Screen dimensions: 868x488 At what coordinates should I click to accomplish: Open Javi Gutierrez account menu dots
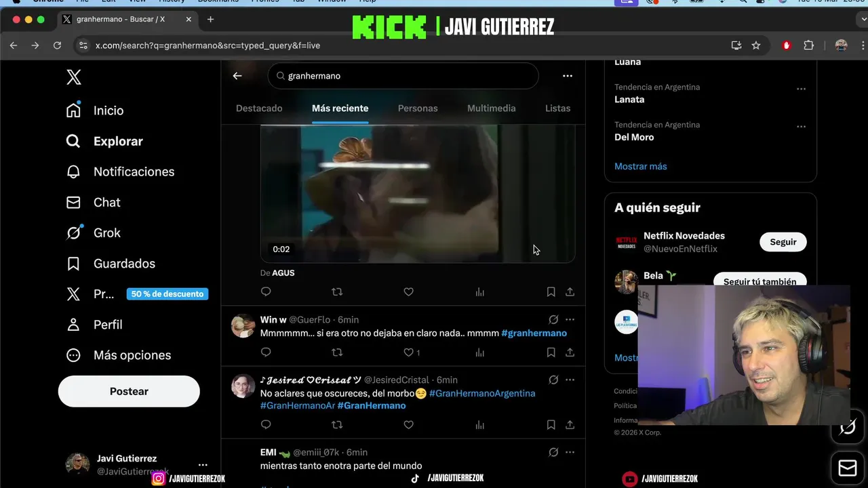click(203, 465)
